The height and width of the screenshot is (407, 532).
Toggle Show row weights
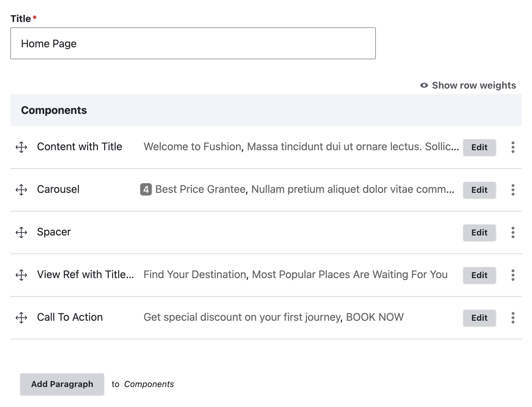point(468,86)
